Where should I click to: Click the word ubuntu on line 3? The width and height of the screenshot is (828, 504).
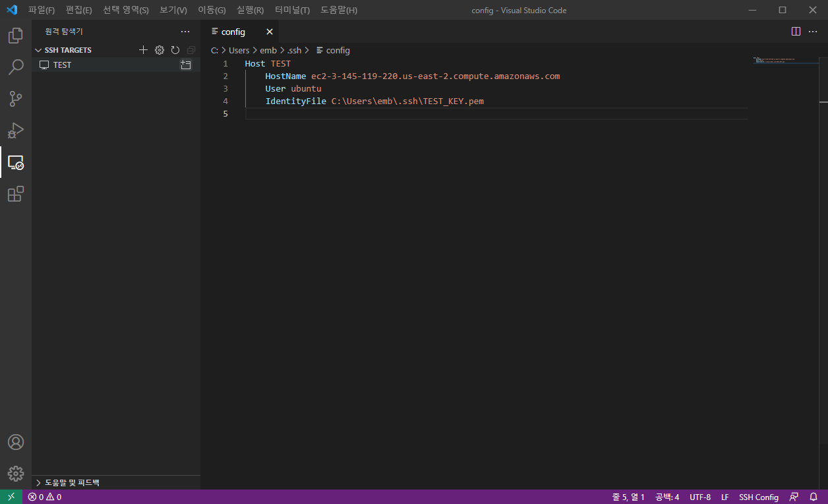click(306, 89)
